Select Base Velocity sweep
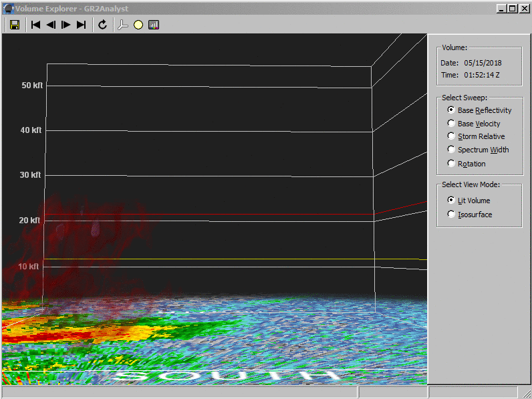532x399 pixels. [x=474, y=124]
